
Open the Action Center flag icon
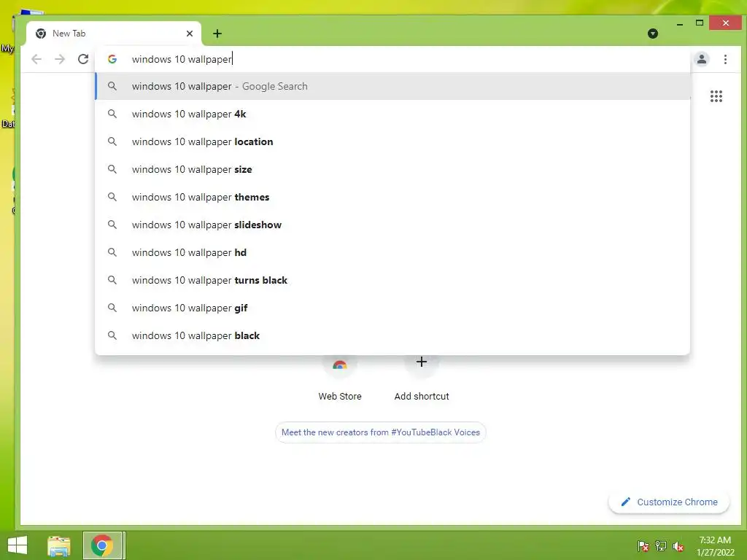point(643,546)
